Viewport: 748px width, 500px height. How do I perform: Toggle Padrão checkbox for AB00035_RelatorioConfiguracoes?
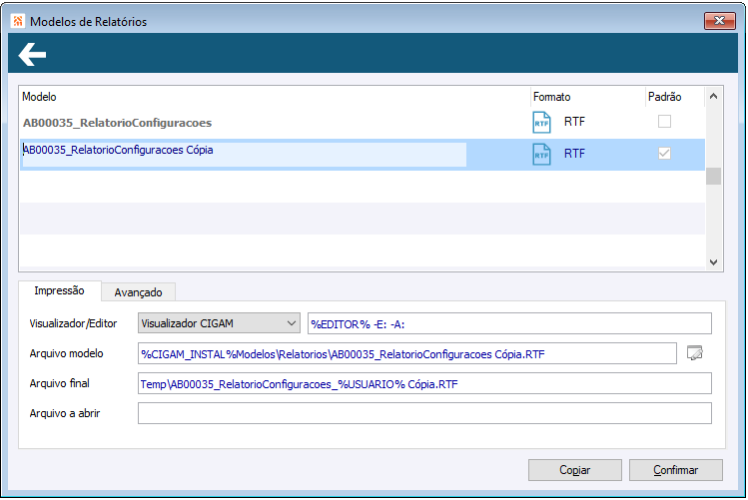pyautogui.click(x=664, y=122)
